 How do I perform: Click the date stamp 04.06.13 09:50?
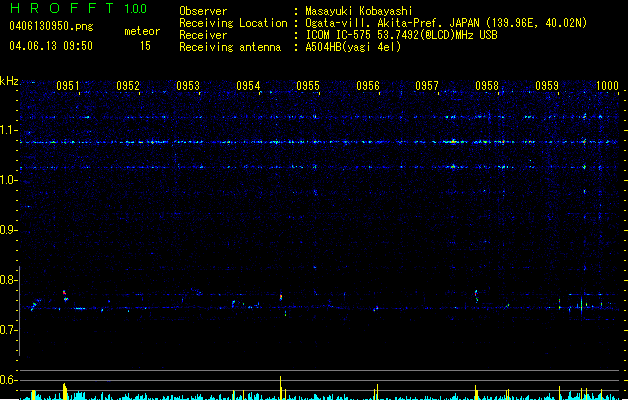click(x=51, y=46)
